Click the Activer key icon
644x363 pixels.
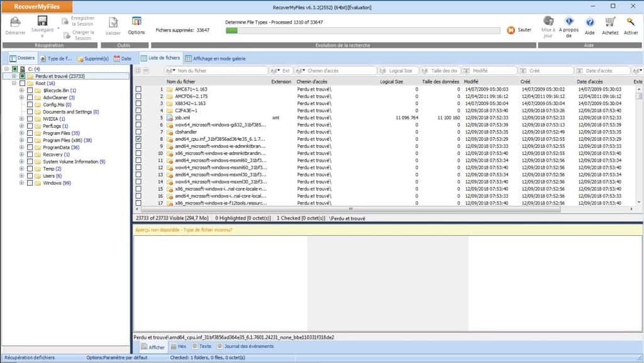click(x=631, y=24)
